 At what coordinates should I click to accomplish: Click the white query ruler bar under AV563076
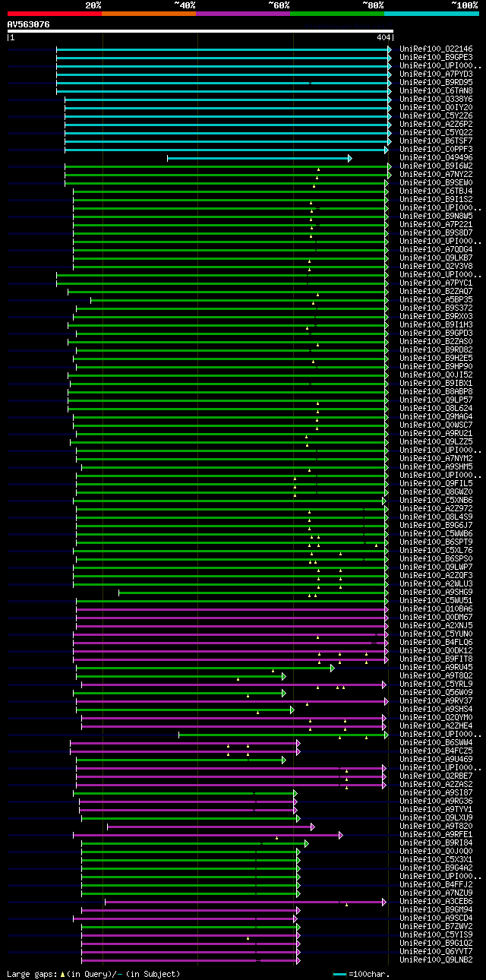pos(200,31)
